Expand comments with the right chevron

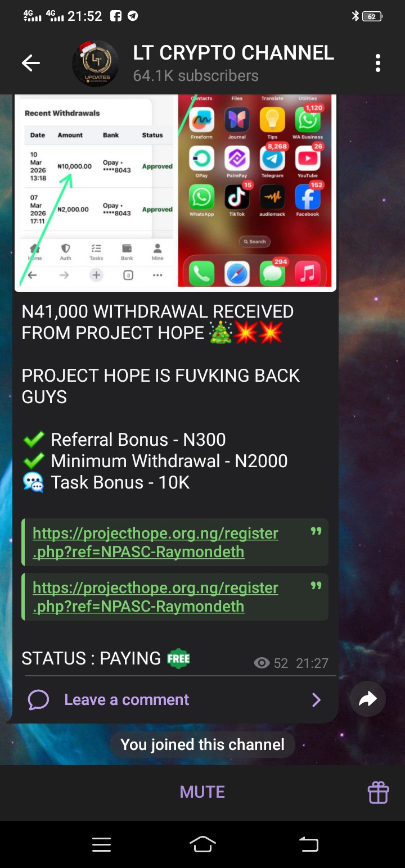tap(316, 700)
